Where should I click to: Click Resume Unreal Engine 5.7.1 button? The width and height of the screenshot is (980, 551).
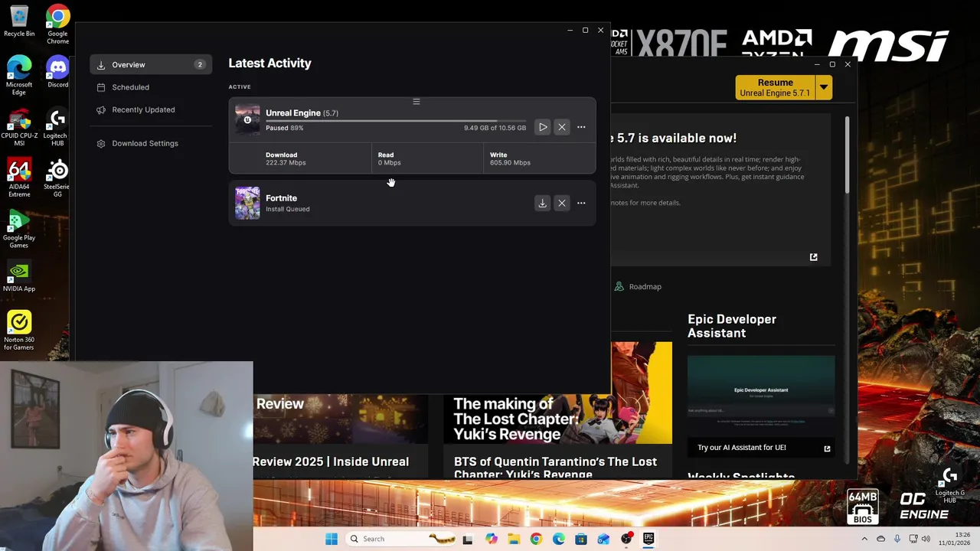tap(775, 87)
